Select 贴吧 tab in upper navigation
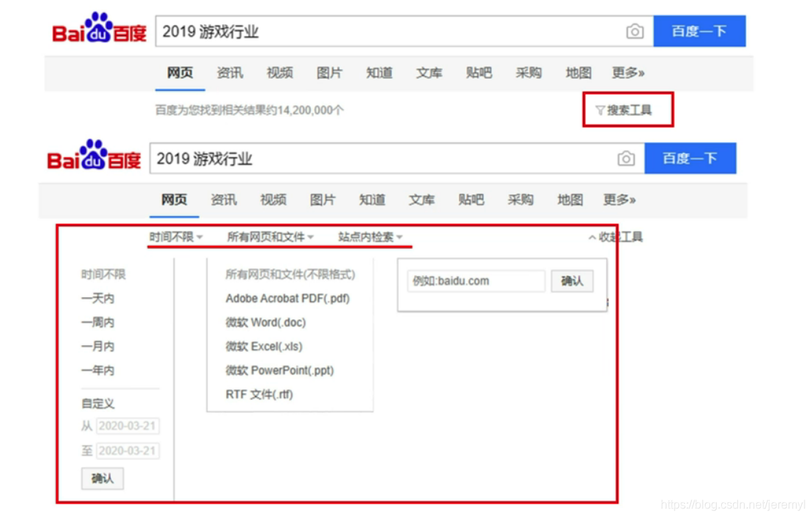The width and height of the screenshot is (812, 518). pyautogui.click(x=478, y=73)
